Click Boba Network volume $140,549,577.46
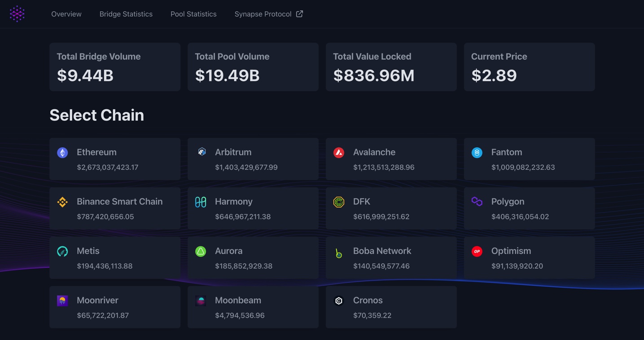644x340 pixels. coord(381,266)
